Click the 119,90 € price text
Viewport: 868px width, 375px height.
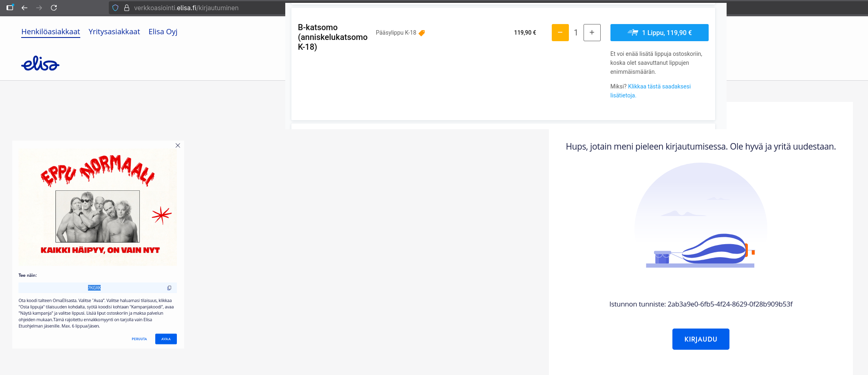click(x=525, y=33)
